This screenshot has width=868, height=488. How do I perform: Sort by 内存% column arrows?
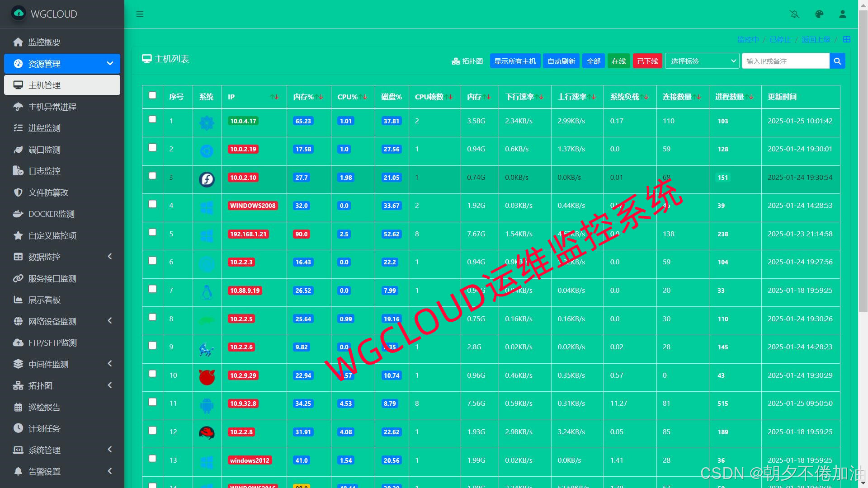coord(320,97)
